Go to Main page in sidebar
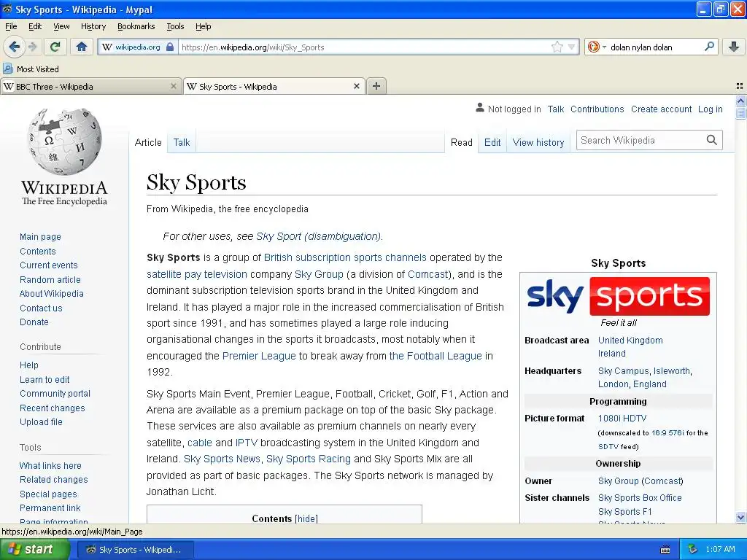This screenshot has height=560, width=747. [x=41, y=237]
